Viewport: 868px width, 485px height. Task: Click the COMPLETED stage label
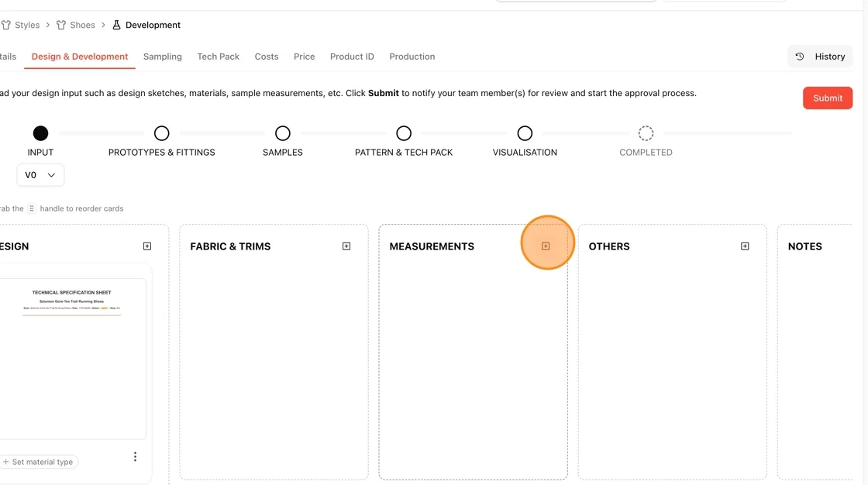click(x=646, y=153)
